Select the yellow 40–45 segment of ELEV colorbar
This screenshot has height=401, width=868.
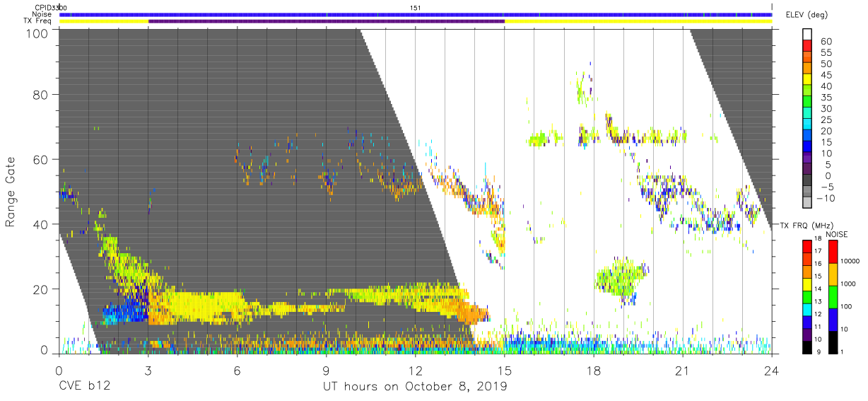pyautogui.click(x=807, y=80)
